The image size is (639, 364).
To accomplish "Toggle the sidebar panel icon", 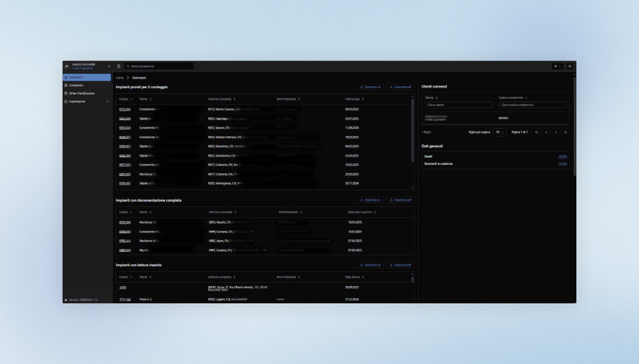I will (119, 66).
